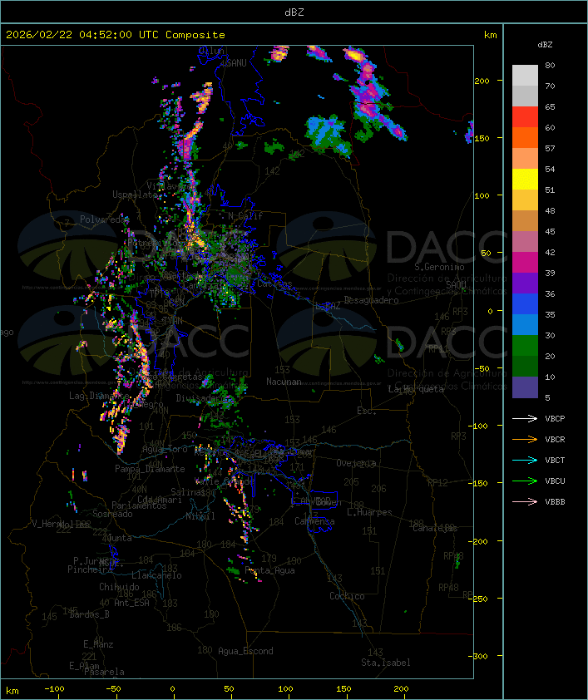The height and width of the screenshot is (700, 588).
Task: Click the Pasarela map label
Action: pos(104,672)
